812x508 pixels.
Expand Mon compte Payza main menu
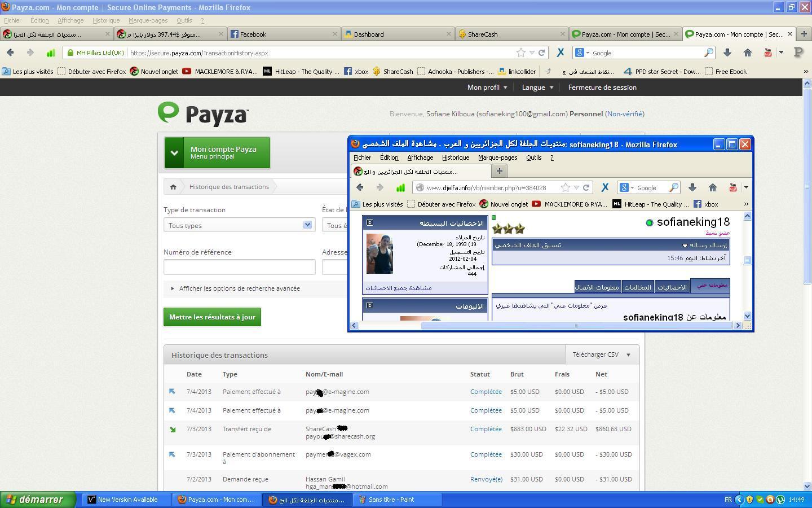coord(217,152)
